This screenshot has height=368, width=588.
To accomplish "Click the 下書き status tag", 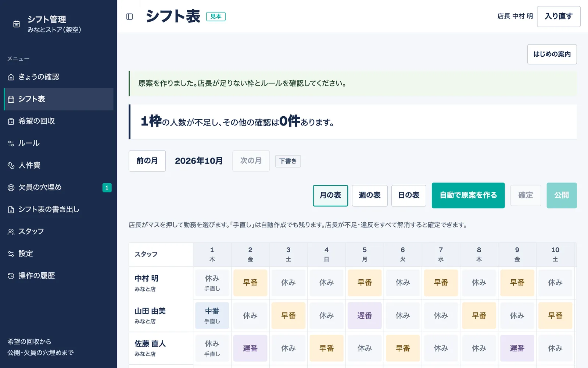I will pos(288,161).
